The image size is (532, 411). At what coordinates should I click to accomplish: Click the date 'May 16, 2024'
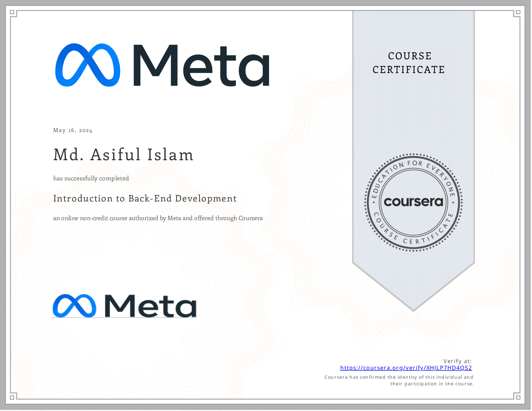point(73,130)
